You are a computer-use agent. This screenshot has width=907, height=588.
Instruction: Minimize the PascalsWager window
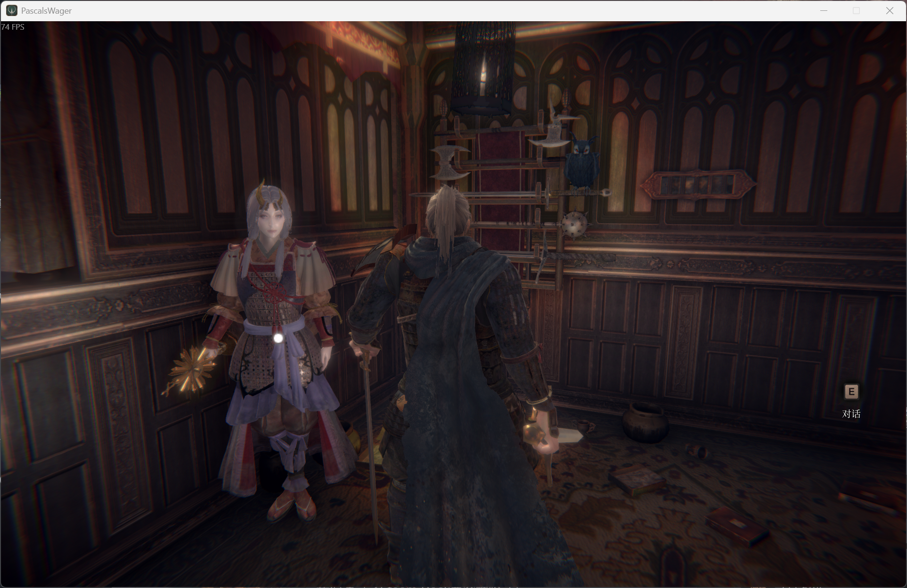[824, 10]
